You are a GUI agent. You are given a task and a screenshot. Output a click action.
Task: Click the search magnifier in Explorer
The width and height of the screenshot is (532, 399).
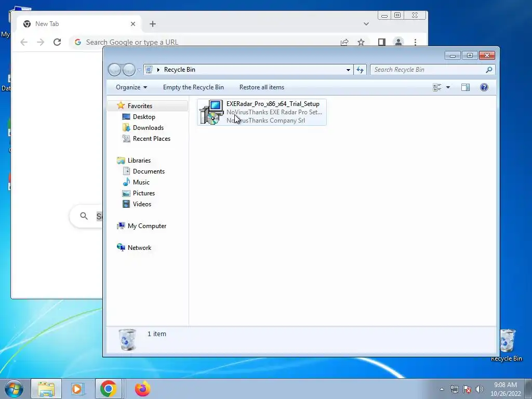tap(489, 70)
